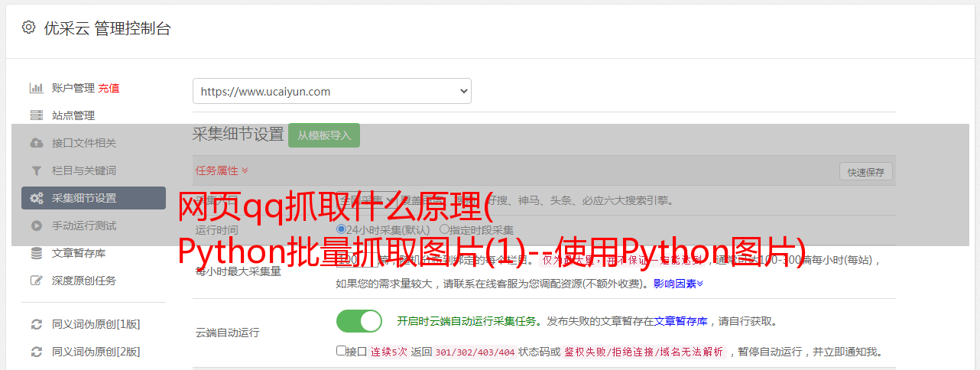Viewport: 980px width, 370px height.
Task: Open 栏目与关键词 in the sidebar
Action: (x=84, y=170)
